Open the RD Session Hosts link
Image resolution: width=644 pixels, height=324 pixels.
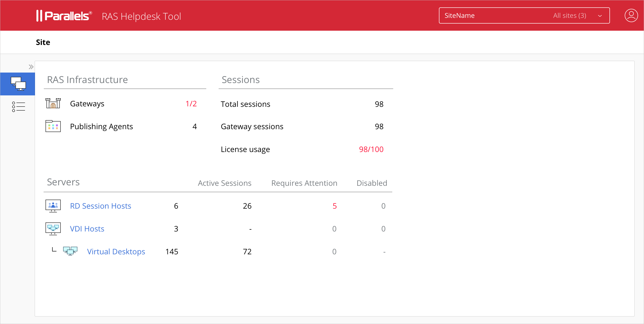(x=100, y=206)
